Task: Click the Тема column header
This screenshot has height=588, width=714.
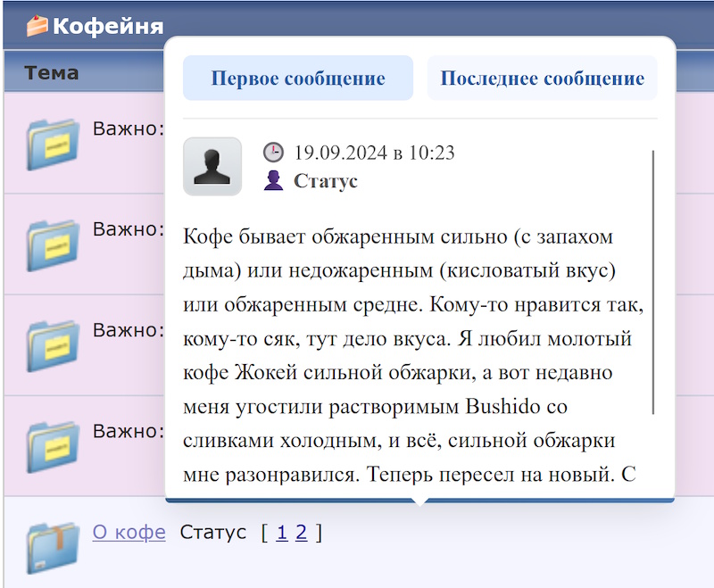Action: [x=52, y=73]
